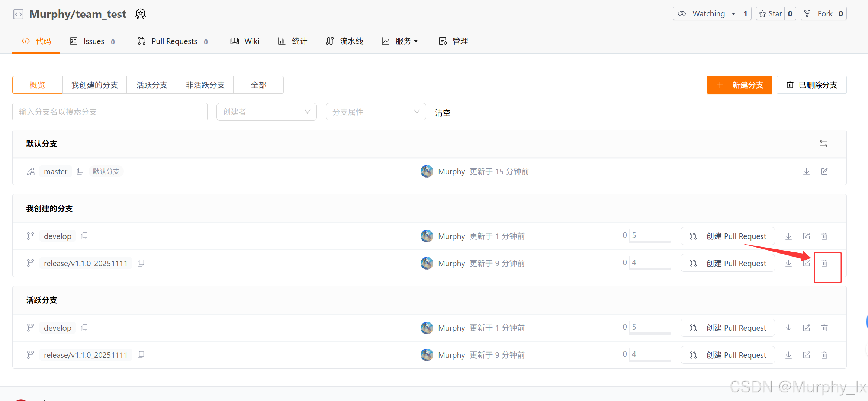
Task: Click the ahead/behind bar for release in 活跃分支
Action: pos(646,355)
